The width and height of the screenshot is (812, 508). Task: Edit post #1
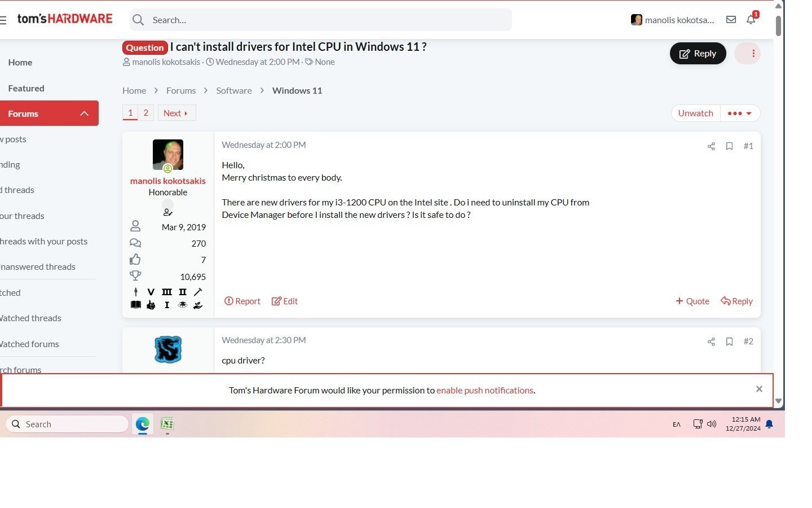click(285, 301)
